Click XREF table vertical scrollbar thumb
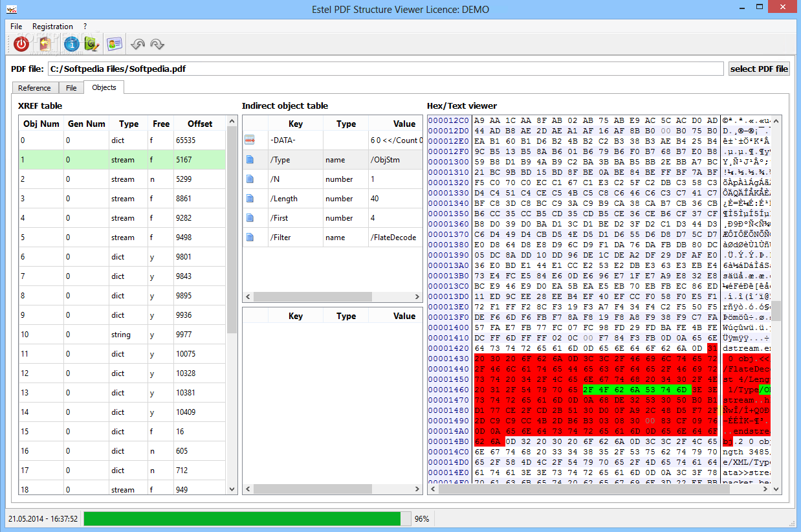This screenshot has width=801, height=532. [232, 230]
